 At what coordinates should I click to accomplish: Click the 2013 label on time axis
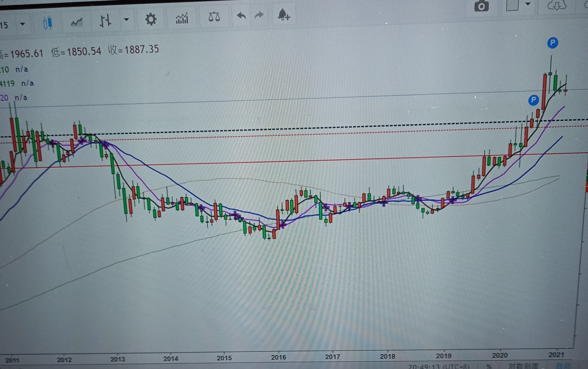coord(118,359)
